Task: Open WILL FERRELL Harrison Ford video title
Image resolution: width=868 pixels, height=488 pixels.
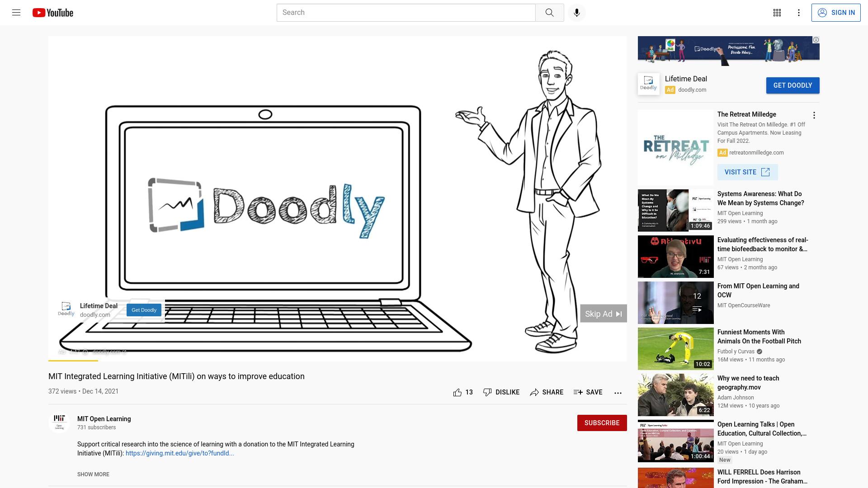Action: 762,477
